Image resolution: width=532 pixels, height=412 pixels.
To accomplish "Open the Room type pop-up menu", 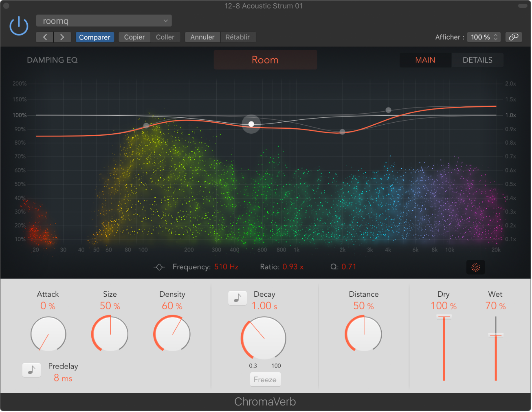I will pos(265,60).
